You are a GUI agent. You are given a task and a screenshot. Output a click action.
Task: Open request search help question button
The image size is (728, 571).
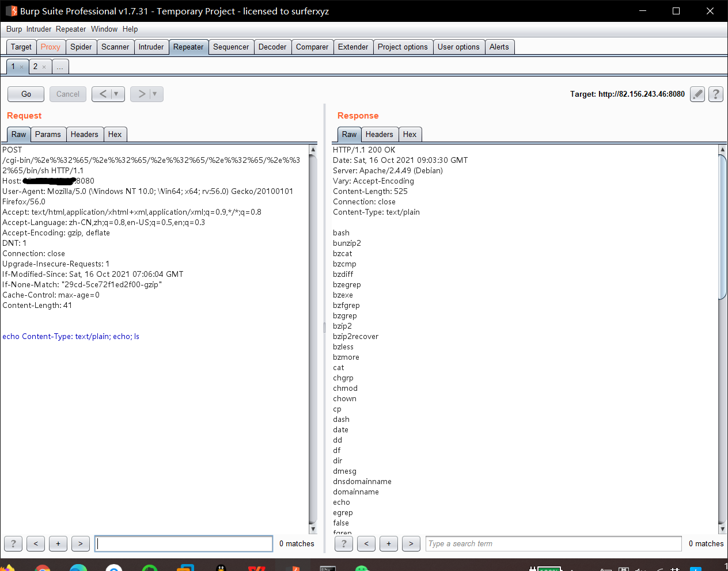coord(13,543)
